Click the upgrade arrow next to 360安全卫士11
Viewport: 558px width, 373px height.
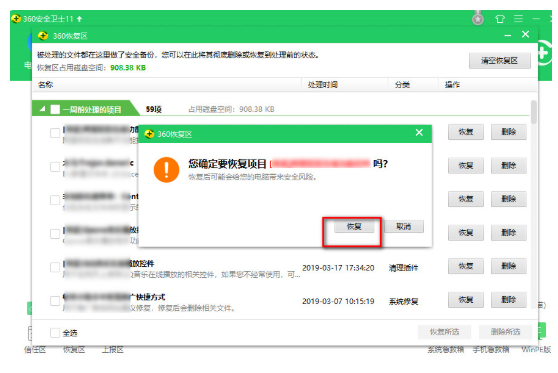(x=79, y=19)
